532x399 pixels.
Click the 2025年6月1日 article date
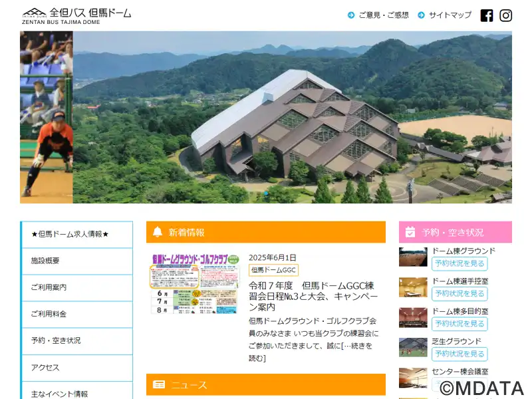273,257
